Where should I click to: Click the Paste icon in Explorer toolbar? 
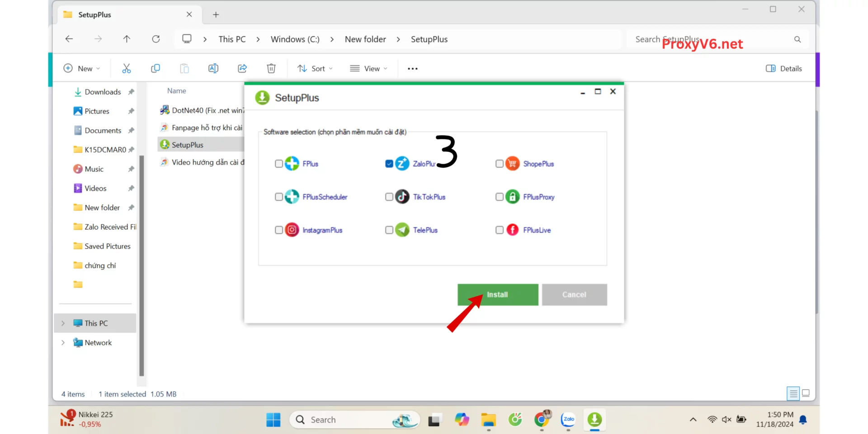tap(184, 68)
